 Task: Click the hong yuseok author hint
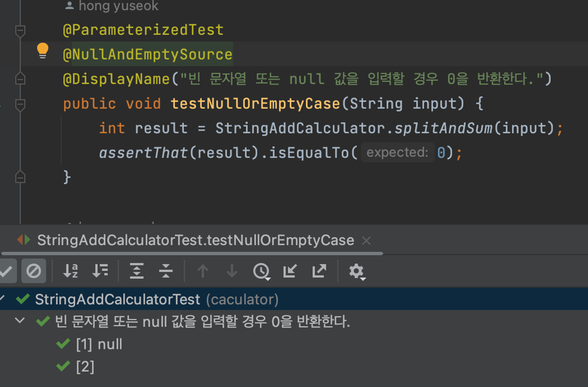point(118,6)
